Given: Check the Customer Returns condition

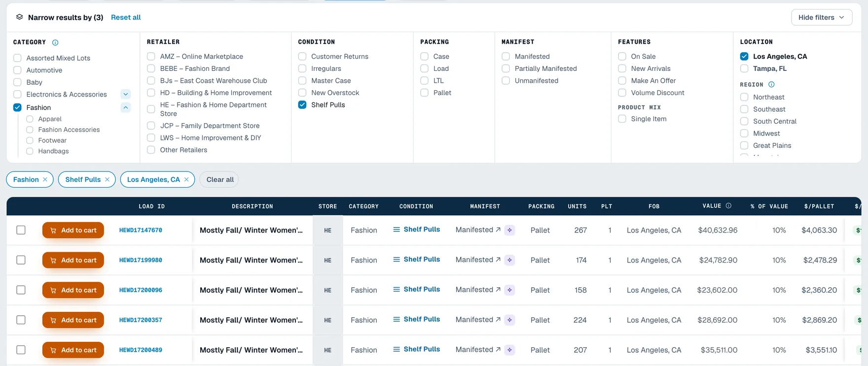Looking at the screenshot, I should pyautogui.click(x=302, y=57).
